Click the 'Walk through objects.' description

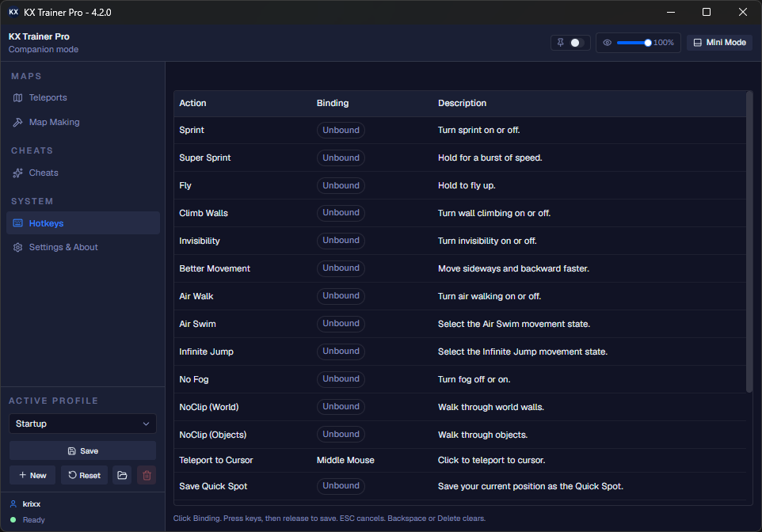tap(482, 435)
